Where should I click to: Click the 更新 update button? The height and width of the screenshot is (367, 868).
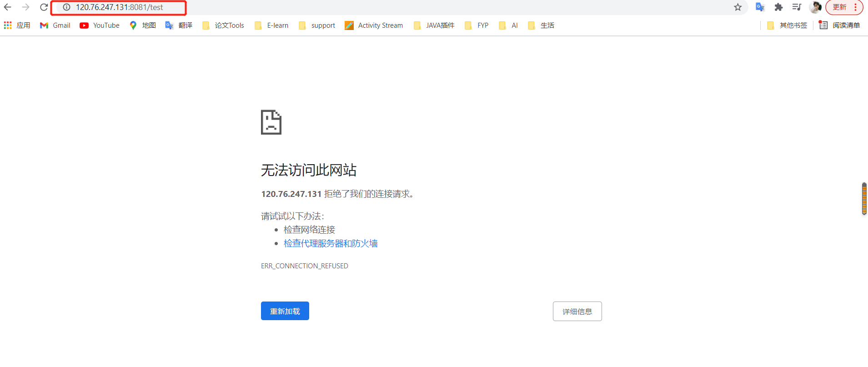[839, 7]
